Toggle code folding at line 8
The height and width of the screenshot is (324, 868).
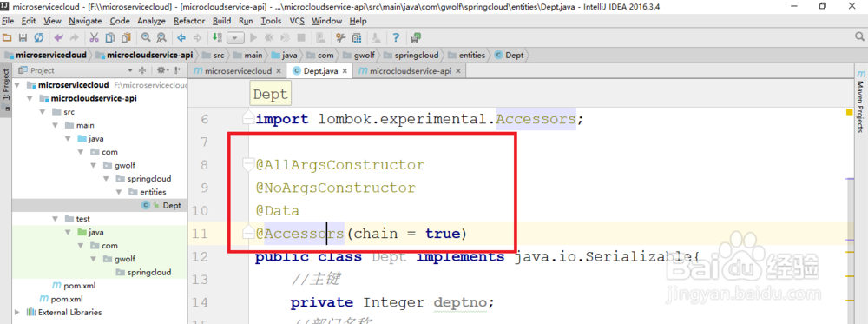(247, 164)
